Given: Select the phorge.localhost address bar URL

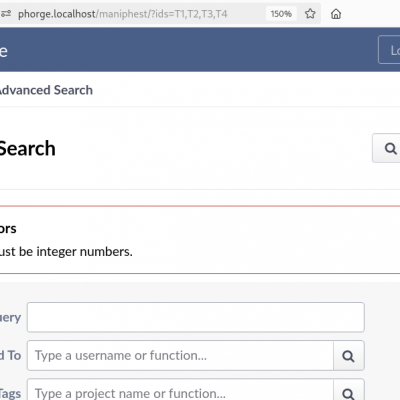Looking at the screenshot, I should 122,14.
